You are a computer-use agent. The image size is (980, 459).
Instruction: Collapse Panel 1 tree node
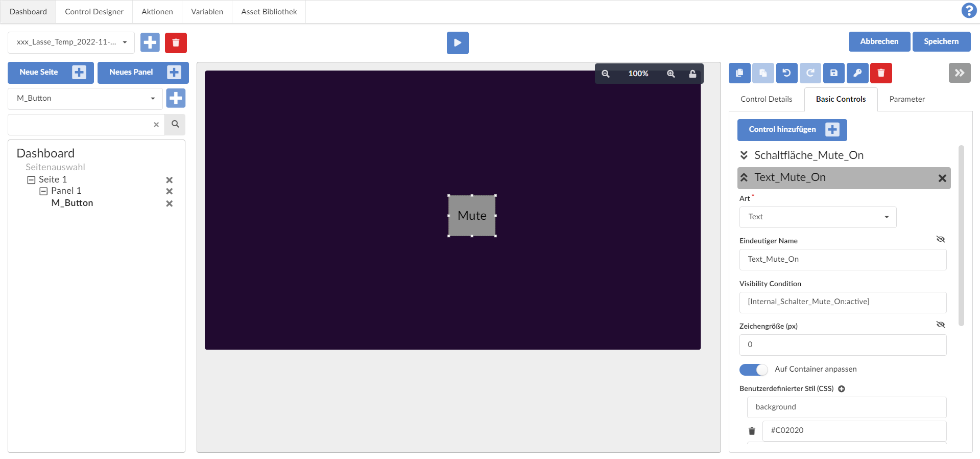click(43, 191)
